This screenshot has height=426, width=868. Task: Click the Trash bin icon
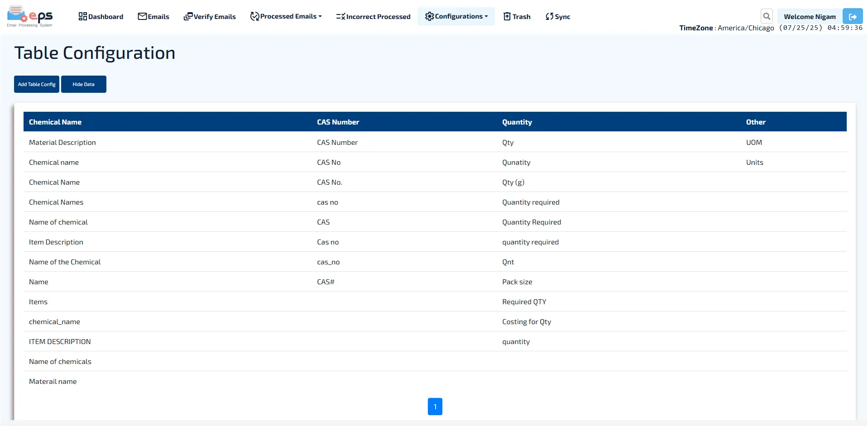click(507, 17)
